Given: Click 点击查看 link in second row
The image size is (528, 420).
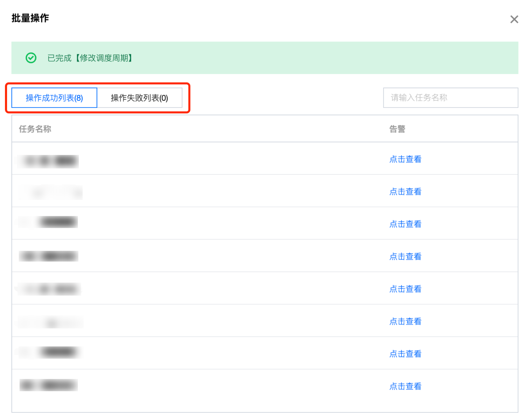Looking at the screenshot, I should click(405, 192).
